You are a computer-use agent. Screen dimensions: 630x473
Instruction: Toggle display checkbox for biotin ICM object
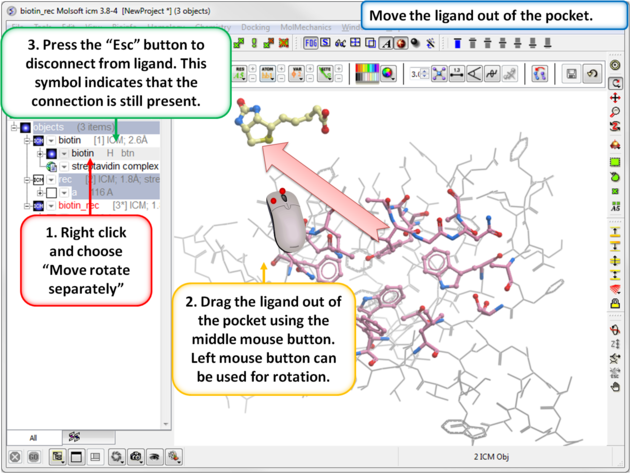pyautogui.click(x=37, y=141)
